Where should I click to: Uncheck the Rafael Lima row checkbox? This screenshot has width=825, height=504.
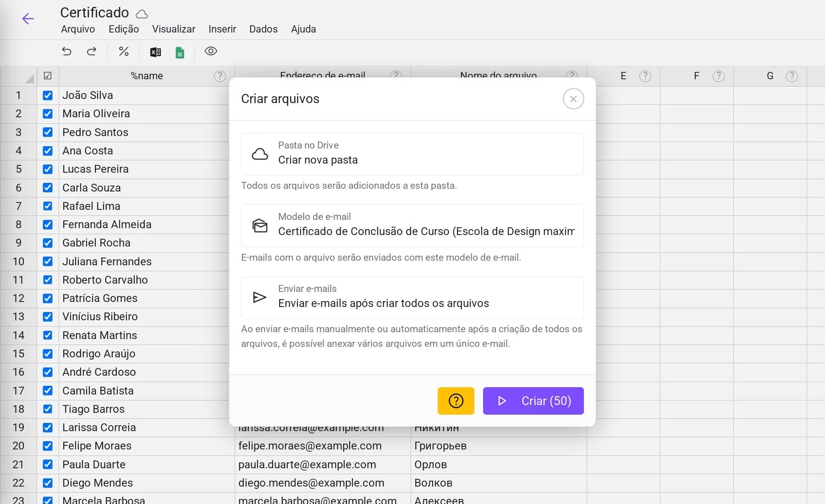tap(48, 206)
